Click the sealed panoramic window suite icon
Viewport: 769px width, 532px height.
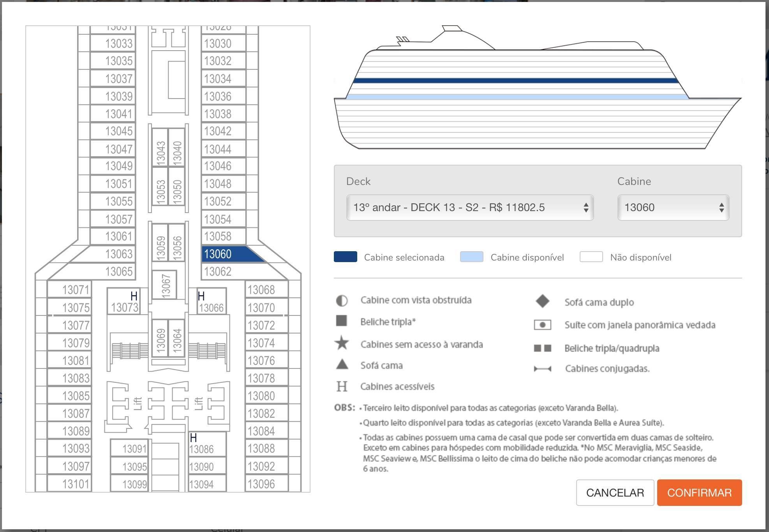[542, 324]
